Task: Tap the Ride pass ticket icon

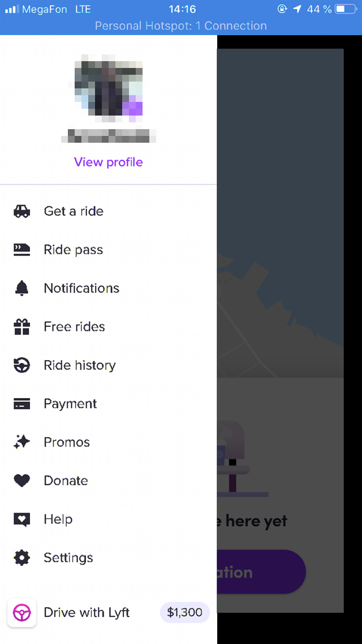Action: (x=21, y=250)
